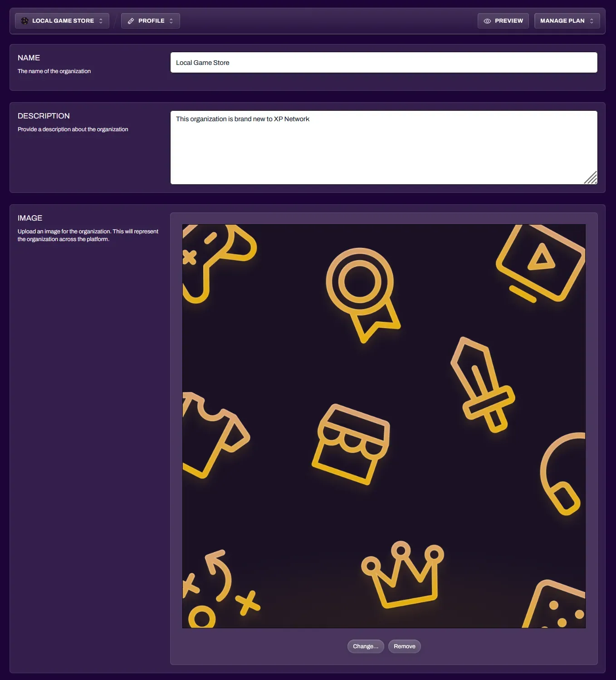This screenshot has width=616, height=680.
Task: Click 'The name of the organization' helper text
Action: click(54, 71)
